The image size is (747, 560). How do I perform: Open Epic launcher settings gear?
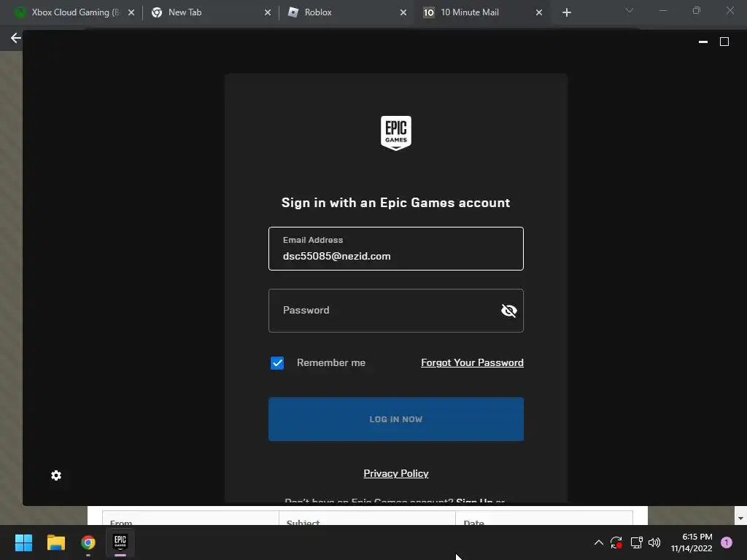pos(56,475)
